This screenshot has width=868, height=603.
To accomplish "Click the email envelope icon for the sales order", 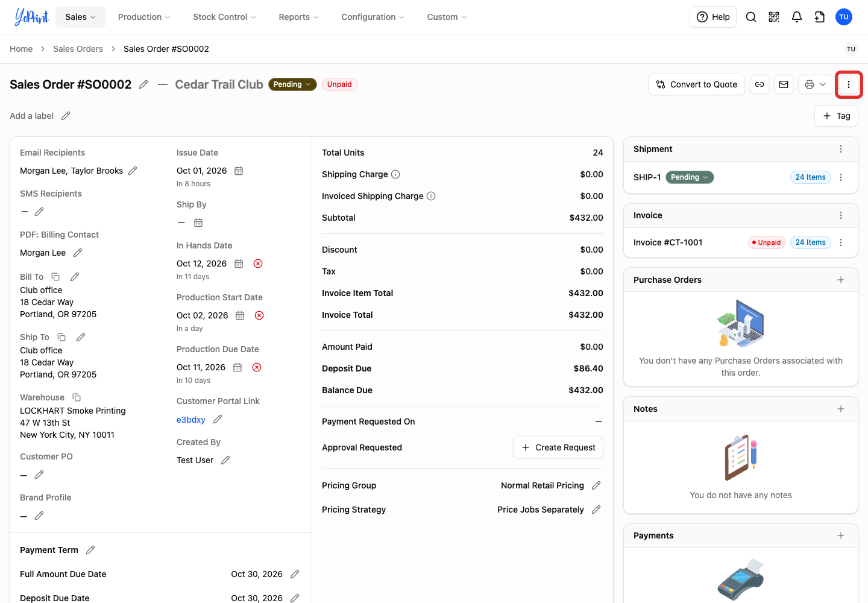I will point(784,84).
